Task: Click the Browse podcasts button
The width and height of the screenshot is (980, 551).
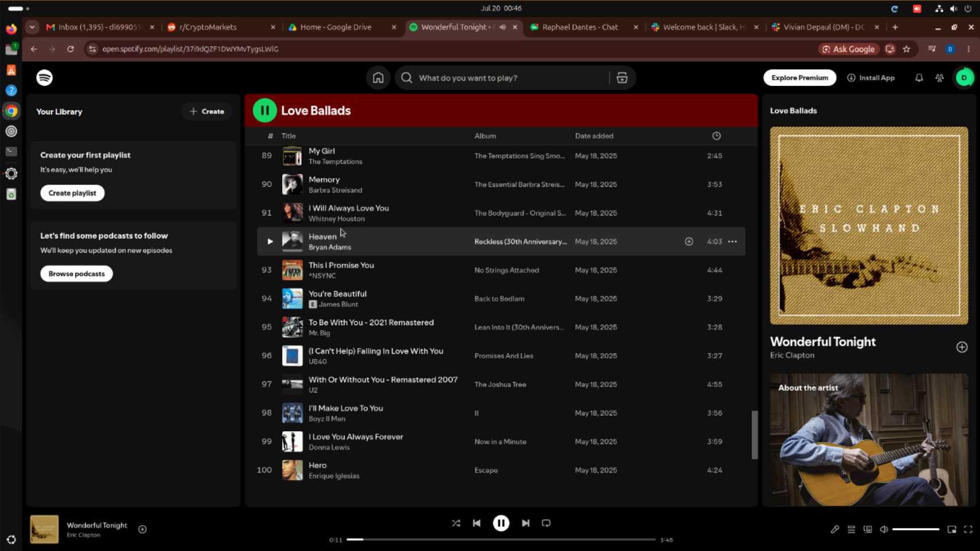Action: pos(76,273)
